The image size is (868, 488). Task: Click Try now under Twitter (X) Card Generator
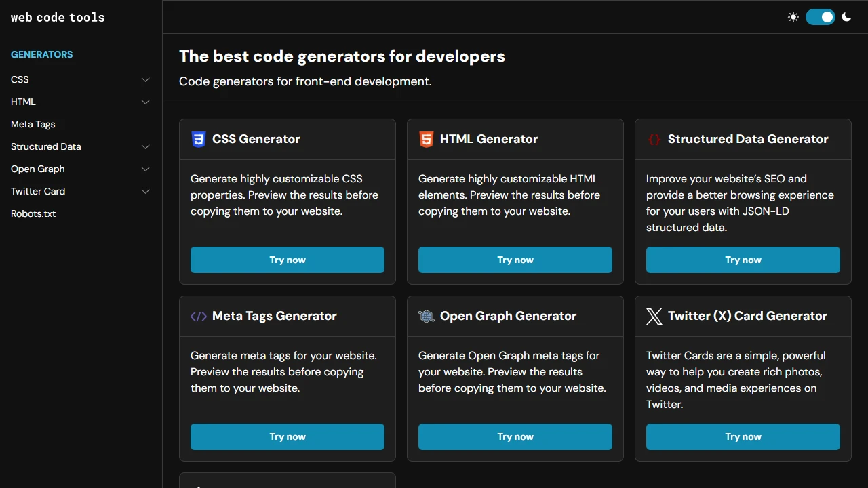point(743,436)
